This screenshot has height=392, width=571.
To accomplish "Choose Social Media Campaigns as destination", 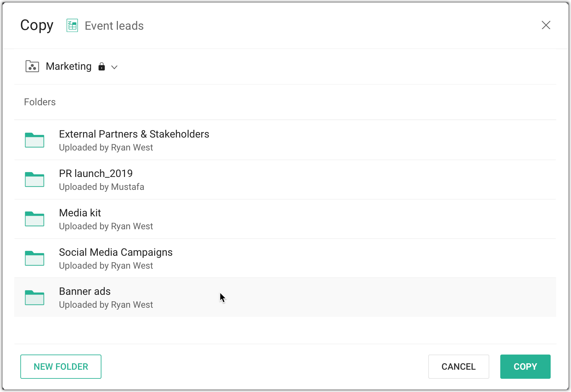I will click(116, 253).
